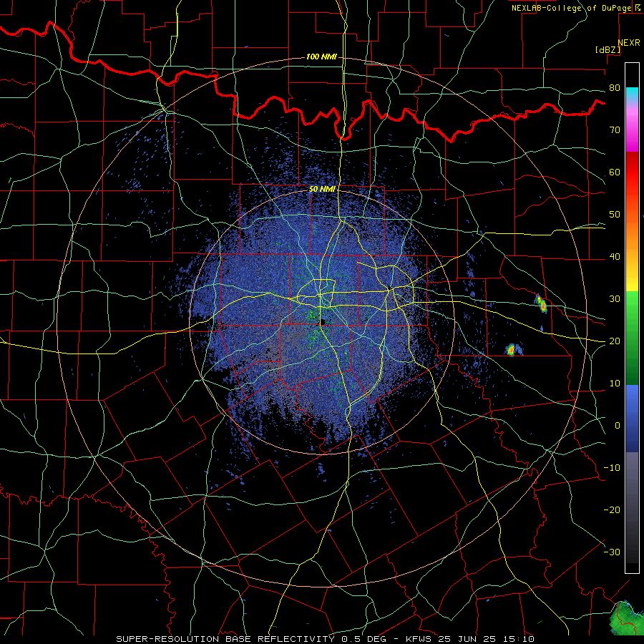644x644 pixels.
Task: Click the 60 value on the dBZ scale
Action: tap(615, 172)
